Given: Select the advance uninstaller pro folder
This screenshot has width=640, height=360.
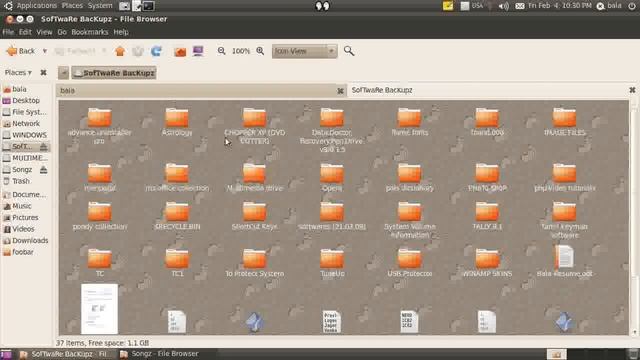Looking at the screenshot, I should (100, 118).
